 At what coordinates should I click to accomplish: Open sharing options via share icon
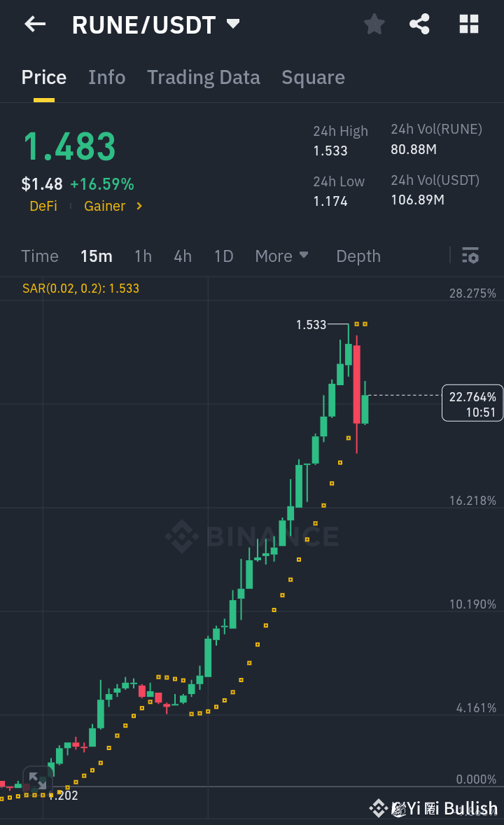point(420,23)
